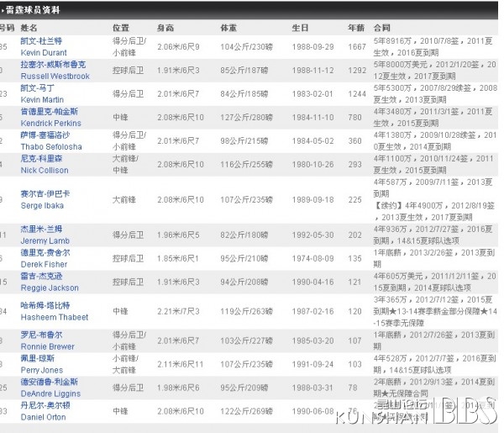Select birthday 1984-11-10 cell
This screenshot has height=433, width=504.
312,118
